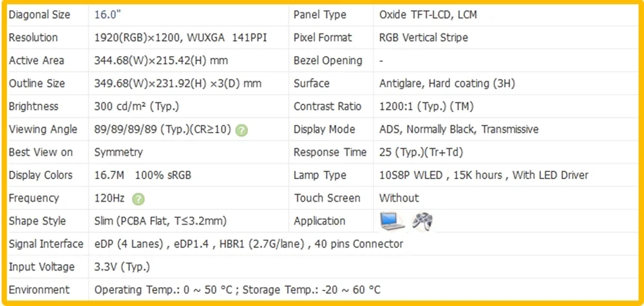The height and width of the screenshot is (306, 644).
Task: Click the 1920(RGB)×1200 WUXGA resolution value
Action: click(x=181, y=38)
